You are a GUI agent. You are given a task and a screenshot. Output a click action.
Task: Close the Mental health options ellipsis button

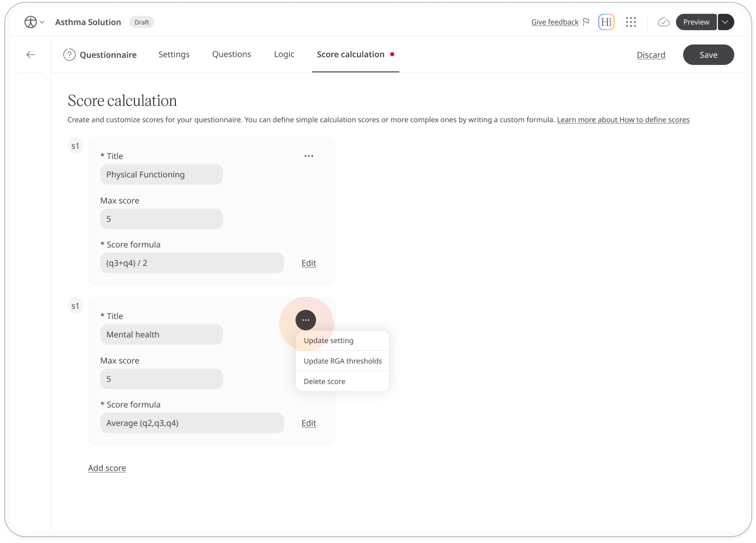tap(305, 320)
